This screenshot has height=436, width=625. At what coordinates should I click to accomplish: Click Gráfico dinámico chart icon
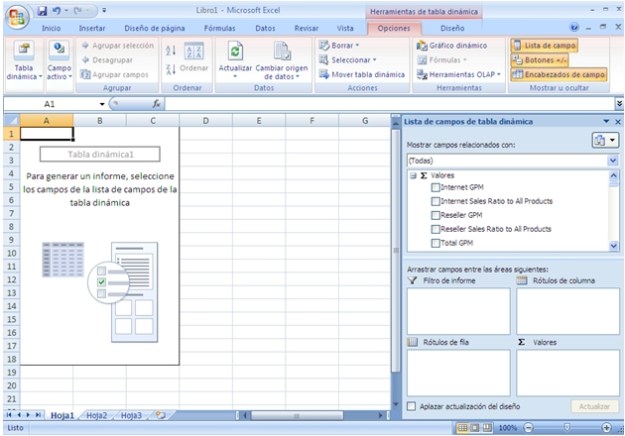422,46
